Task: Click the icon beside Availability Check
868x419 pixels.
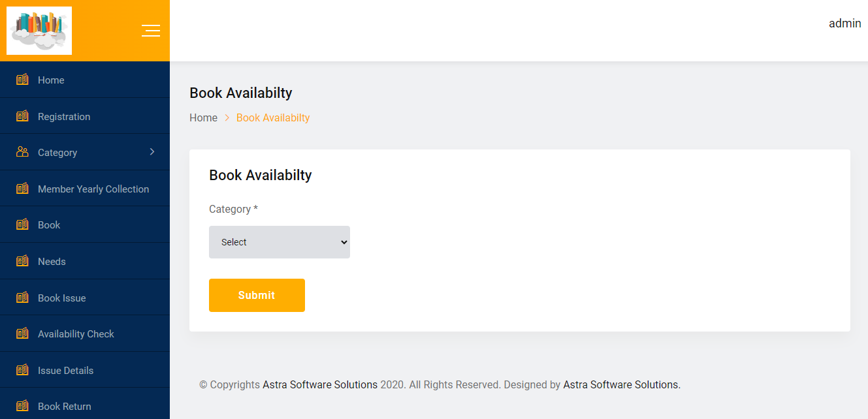Action: 22,334
